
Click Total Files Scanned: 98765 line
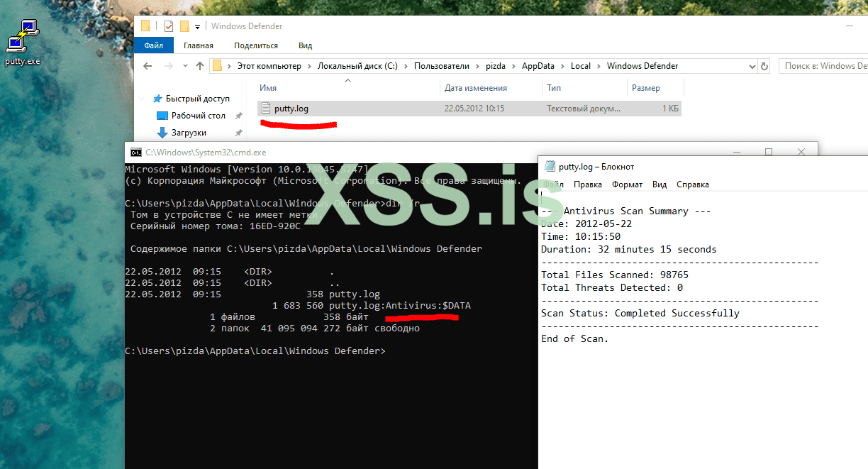point(615,275)
